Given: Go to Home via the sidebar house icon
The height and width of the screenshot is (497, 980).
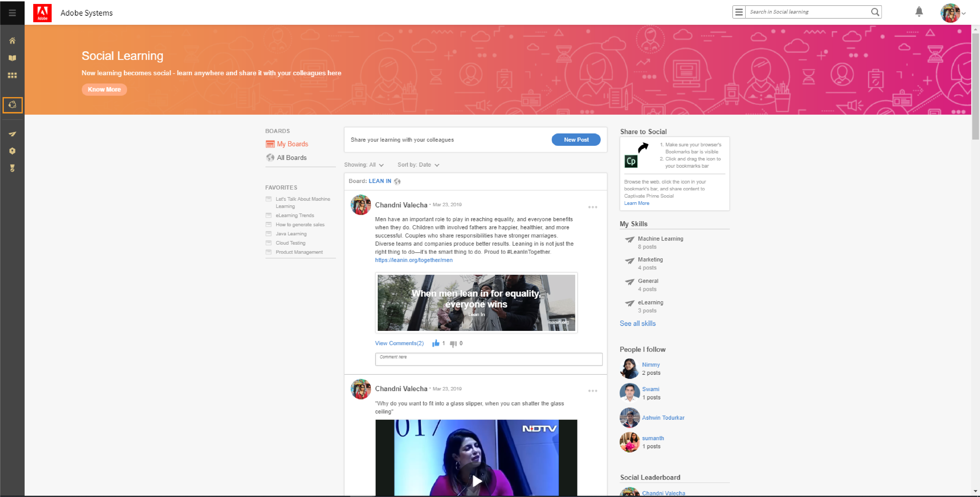Looking at the screenshot, I should 12,41.
